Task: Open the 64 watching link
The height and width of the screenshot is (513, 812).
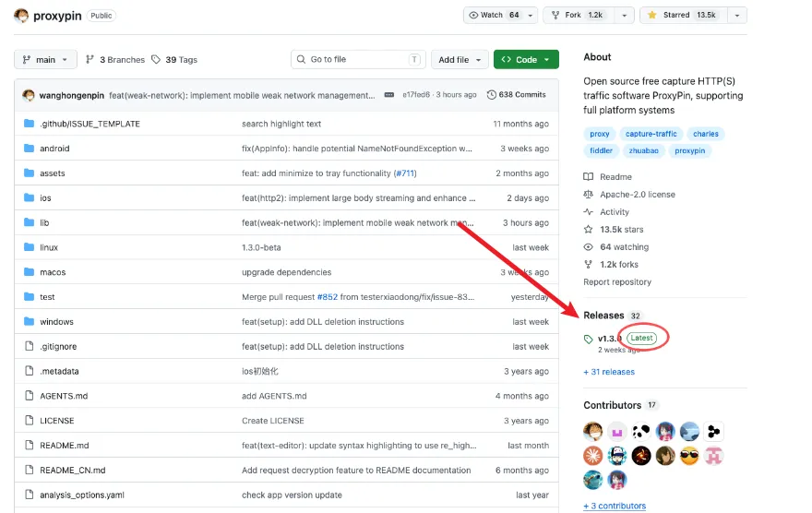Action: pos(624,247)
